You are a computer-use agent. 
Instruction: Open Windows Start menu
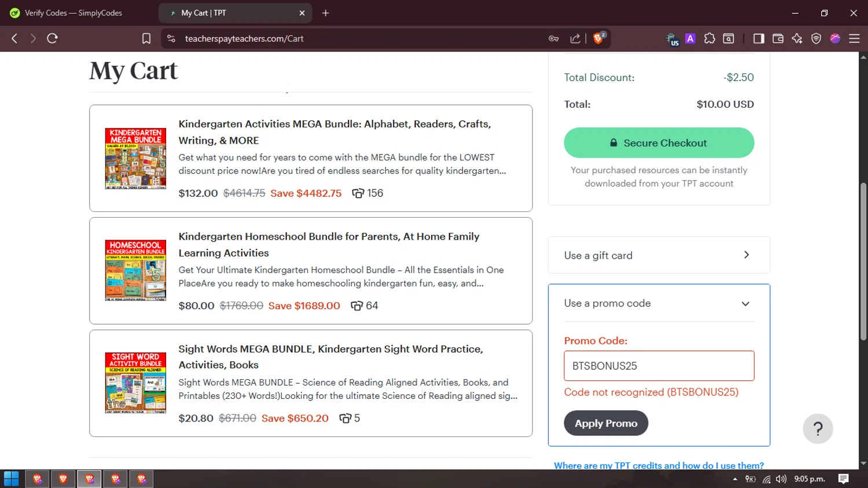point(11,479)
